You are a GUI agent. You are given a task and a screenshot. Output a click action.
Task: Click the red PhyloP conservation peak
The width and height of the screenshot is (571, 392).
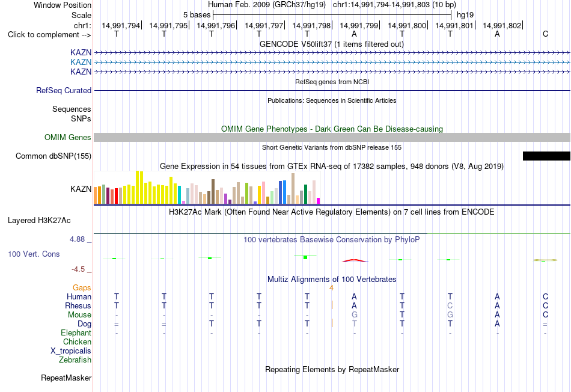[x=355, y=260]
